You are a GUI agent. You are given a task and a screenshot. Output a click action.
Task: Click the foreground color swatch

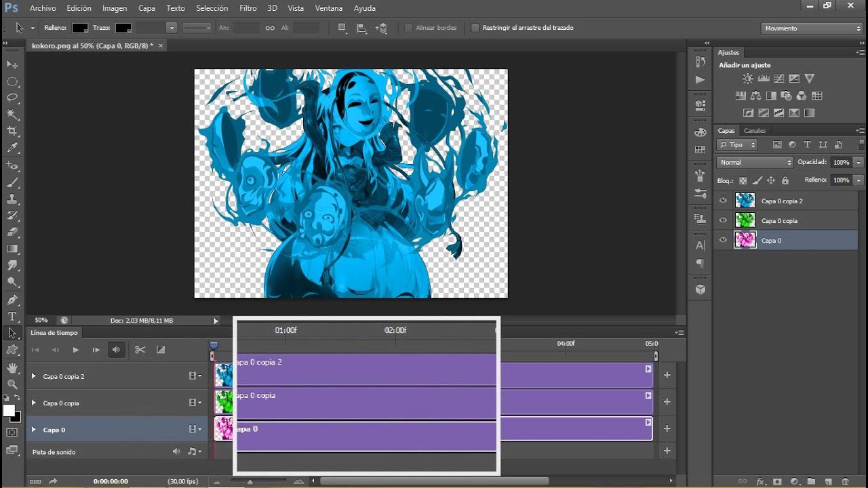[x=9, y=411]
